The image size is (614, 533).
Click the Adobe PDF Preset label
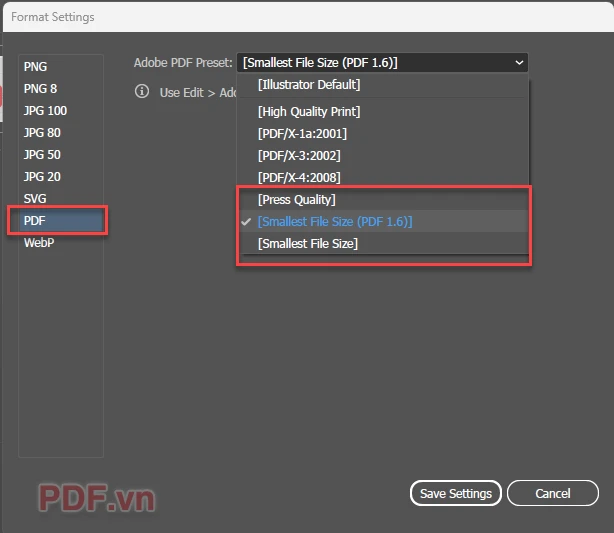183,63
